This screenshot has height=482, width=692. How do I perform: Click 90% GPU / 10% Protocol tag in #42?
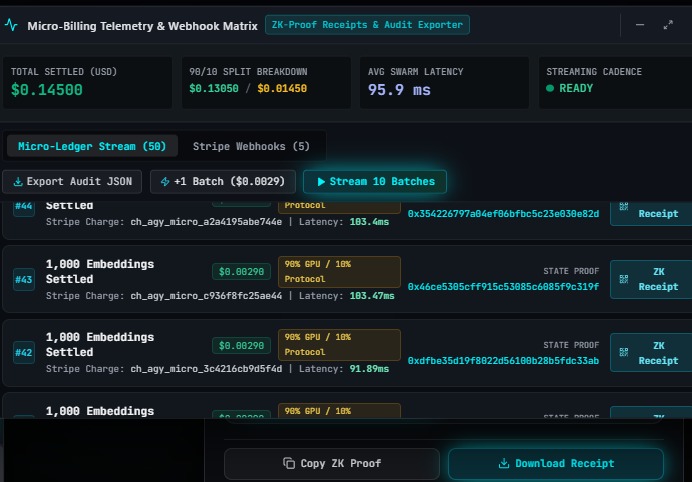[x=339, y=345]
